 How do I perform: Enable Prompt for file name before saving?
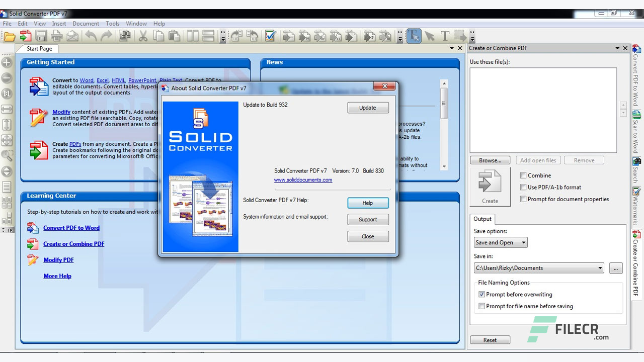coord(481,306)
